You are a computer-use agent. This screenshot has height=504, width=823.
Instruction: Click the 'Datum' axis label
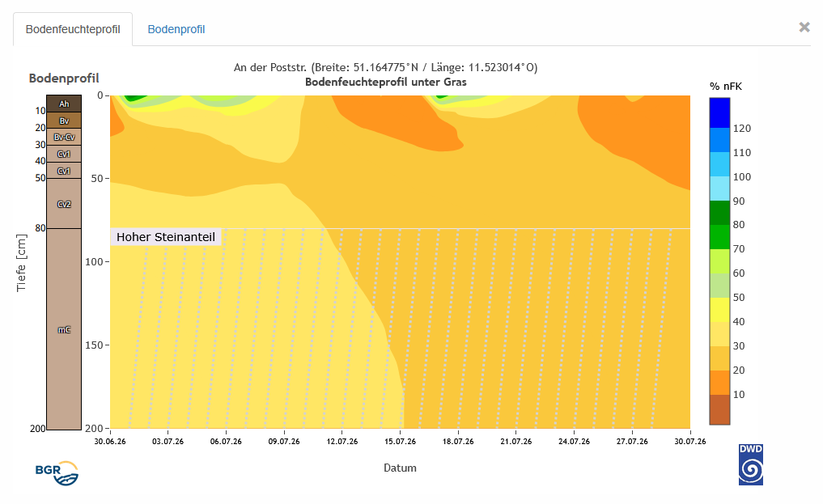point(400,468)
